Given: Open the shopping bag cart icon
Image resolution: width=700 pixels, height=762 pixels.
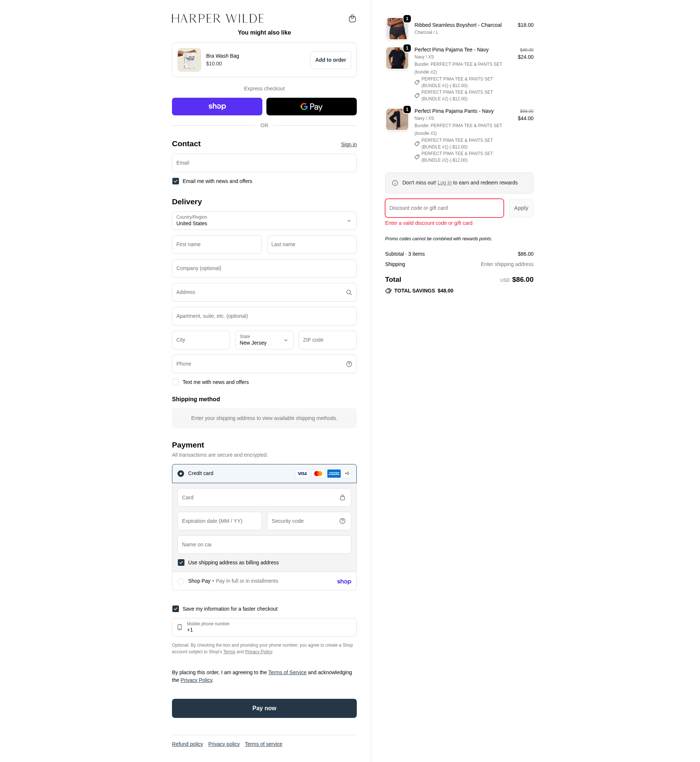Looking at the screenshot, I should [x=352, y=19].
